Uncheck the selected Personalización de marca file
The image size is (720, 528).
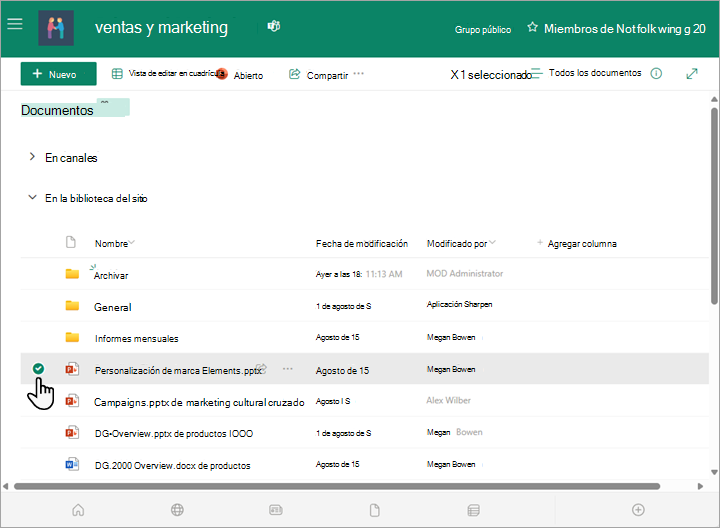click(39, 368)
